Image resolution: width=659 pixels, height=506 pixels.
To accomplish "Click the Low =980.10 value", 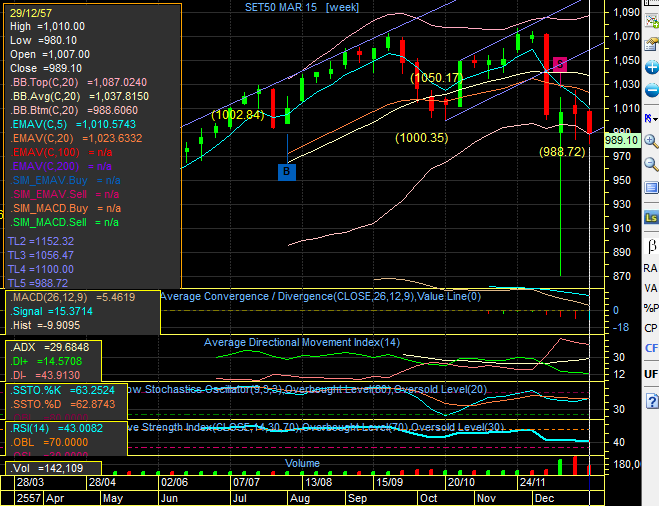I will coord(43,40).
